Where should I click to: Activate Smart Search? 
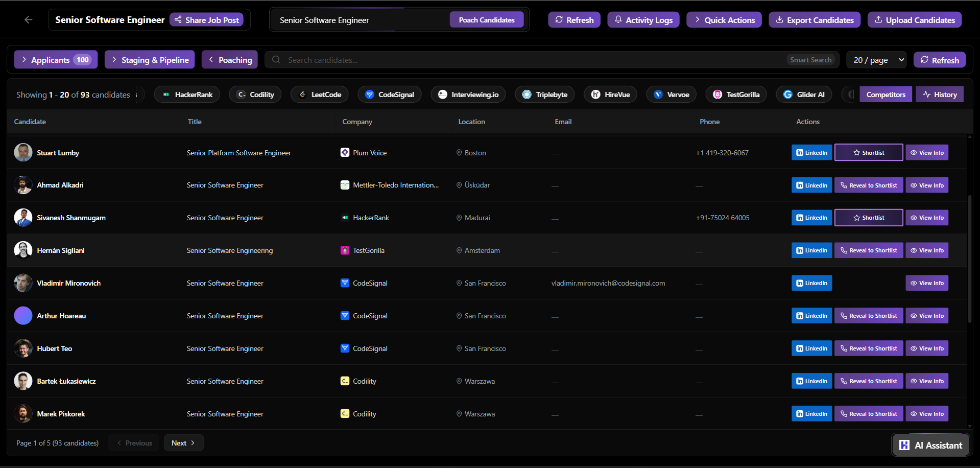coord(810,60)
